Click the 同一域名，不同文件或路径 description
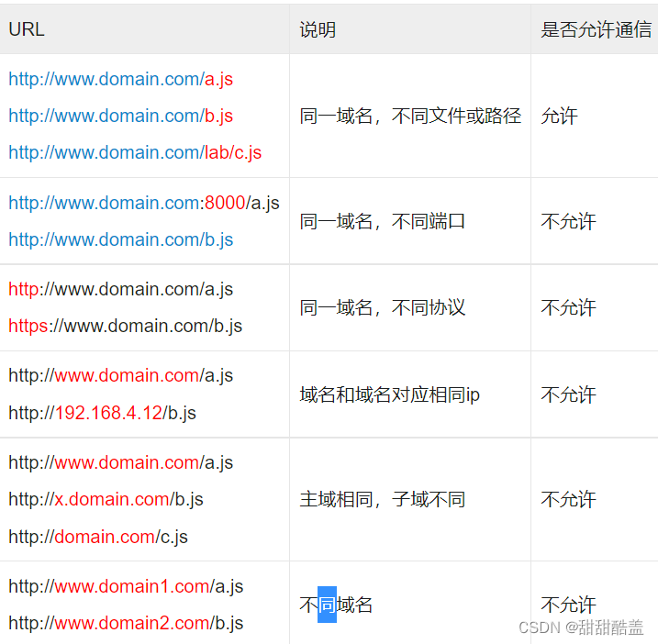Screen dimensions: 658x644 [410, 116]
